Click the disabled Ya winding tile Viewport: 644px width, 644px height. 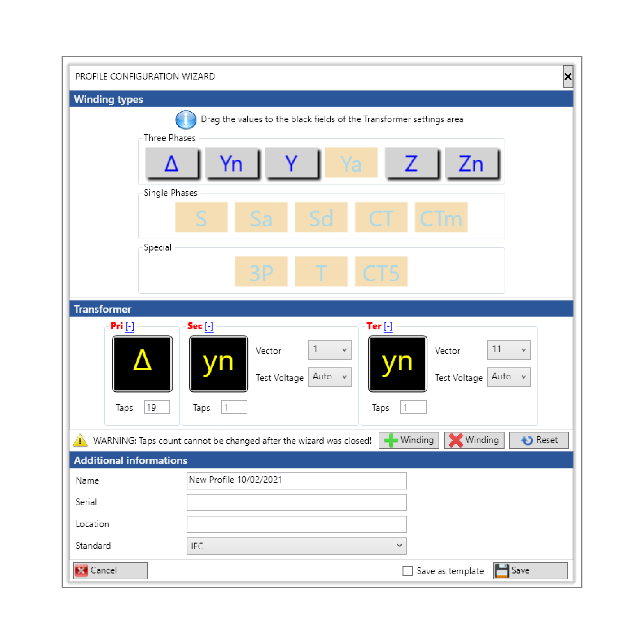tap(351, 163)
